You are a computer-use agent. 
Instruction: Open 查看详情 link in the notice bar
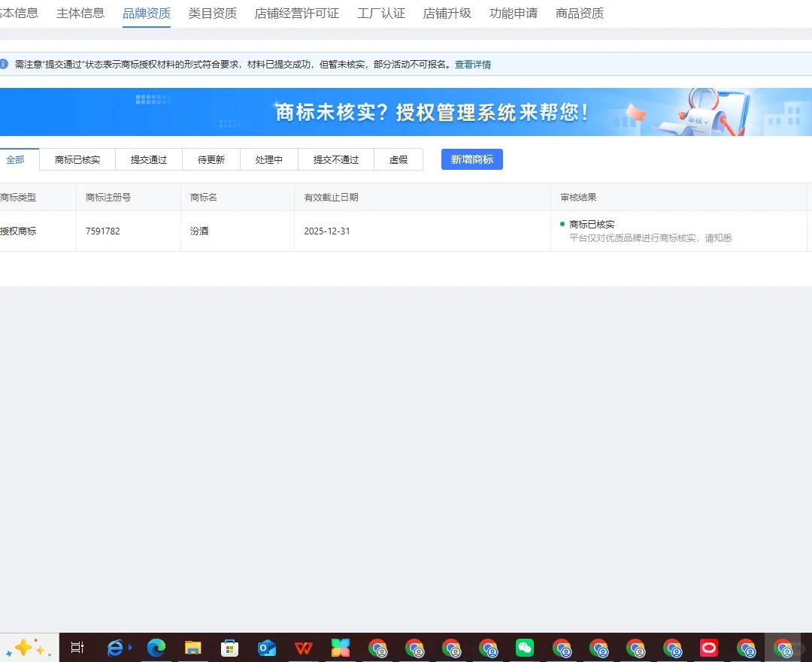coord(473,64)
